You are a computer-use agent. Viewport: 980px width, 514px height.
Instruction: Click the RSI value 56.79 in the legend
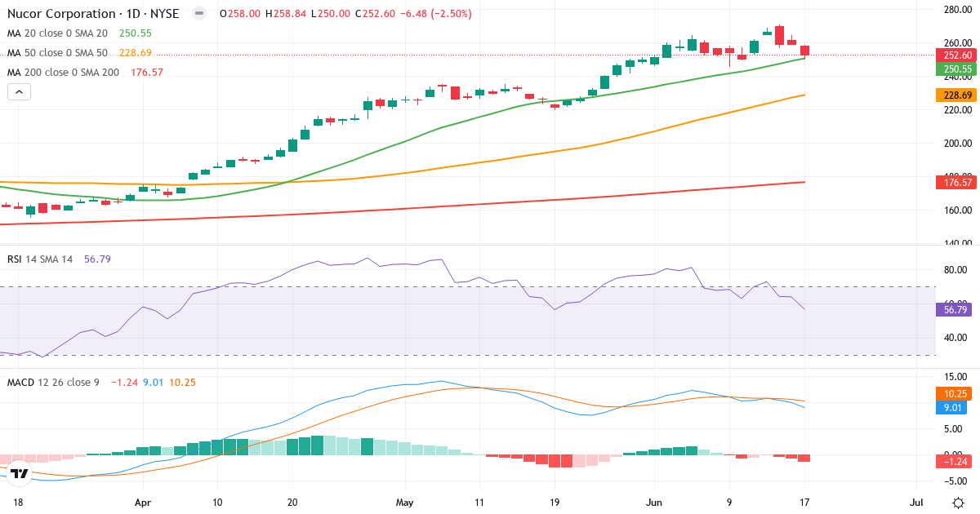[96, 259]
